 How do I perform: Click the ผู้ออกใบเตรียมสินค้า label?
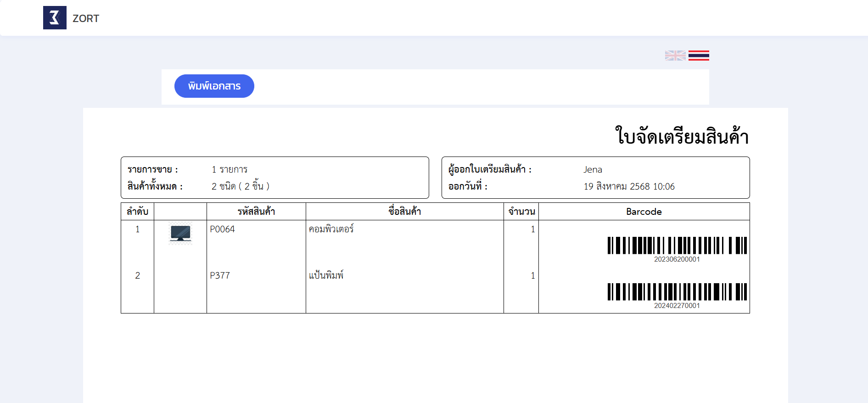point(490,169)
